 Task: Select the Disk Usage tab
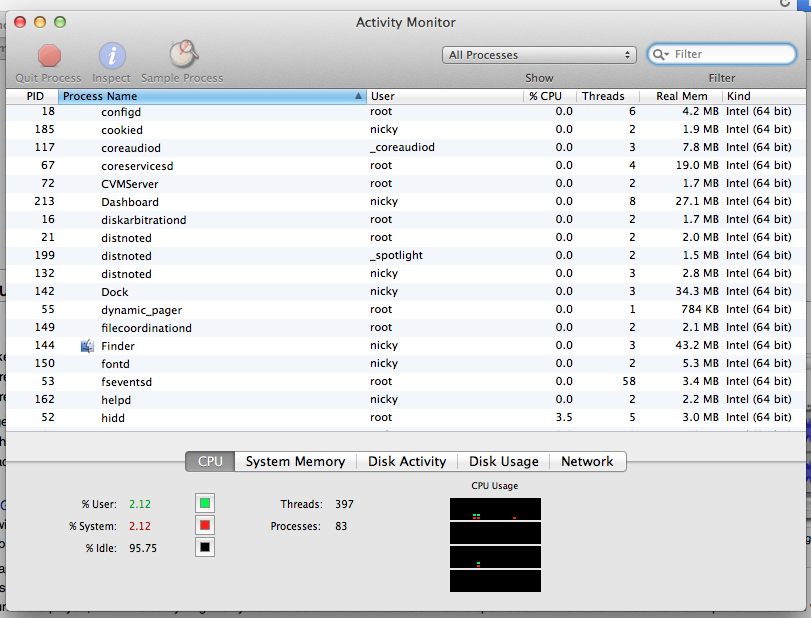[x=503, y=461]
